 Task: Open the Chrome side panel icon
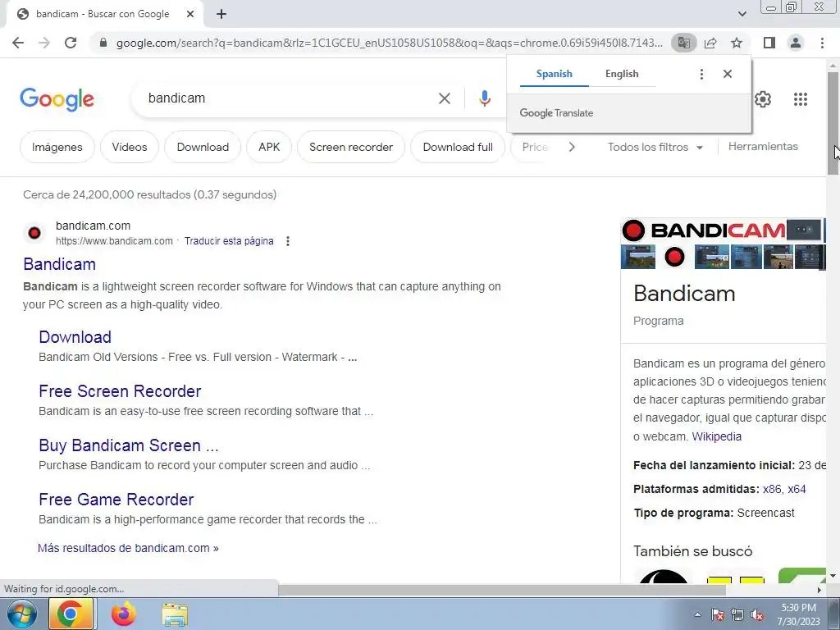coord(769,43)
